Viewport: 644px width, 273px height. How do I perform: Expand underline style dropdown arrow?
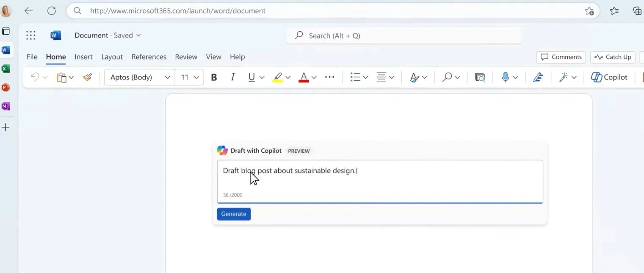click(x=262, y=77)
